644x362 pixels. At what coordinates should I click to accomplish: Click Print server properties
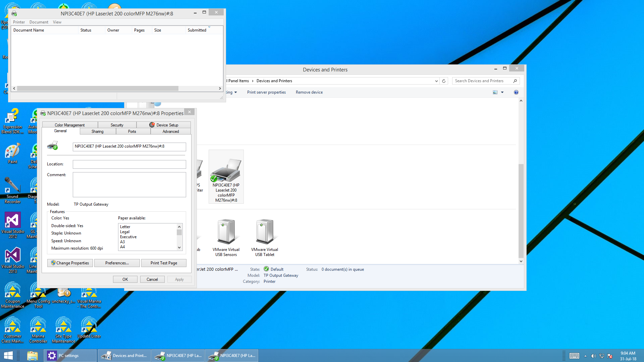[266, 92]
